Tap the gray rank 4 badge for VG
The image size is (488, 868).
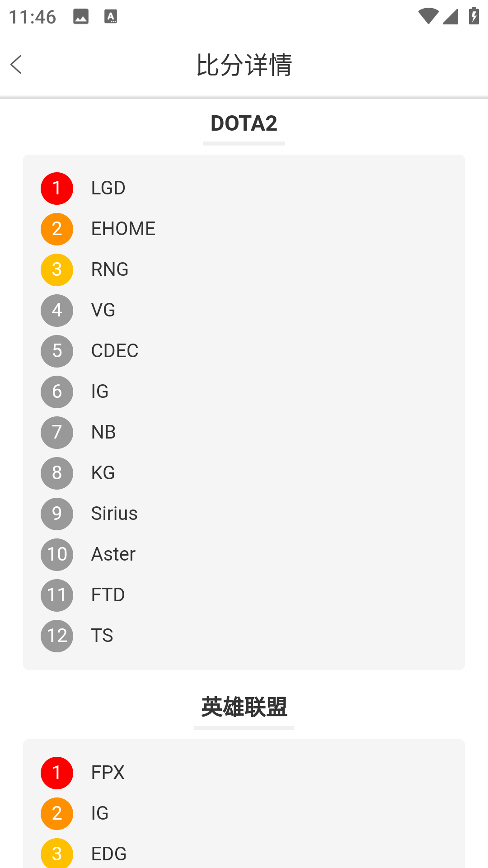click(x=57, y=310)
